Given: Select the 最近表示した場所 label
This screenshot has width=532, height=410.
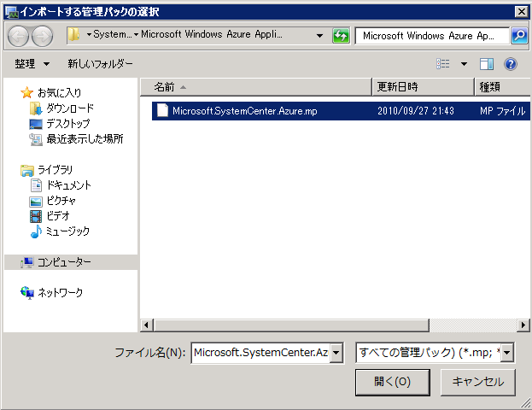Looking at the screenshot, I should click(85, 139).
